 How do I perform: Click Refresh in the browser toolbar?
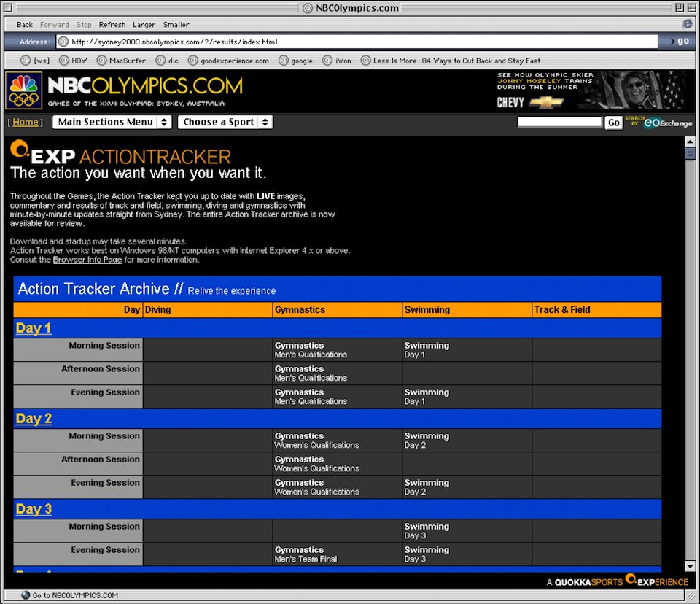112,25
